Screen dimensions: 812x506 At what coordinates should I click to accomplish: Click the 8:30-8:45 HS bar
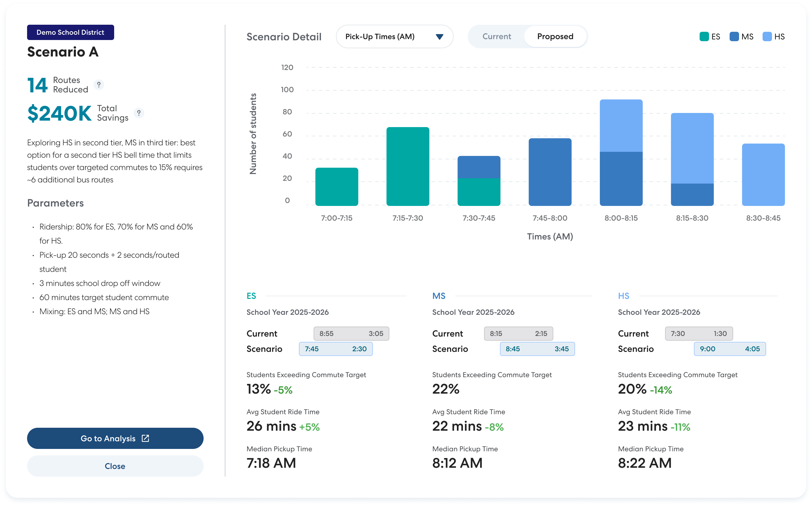(763, 175)
